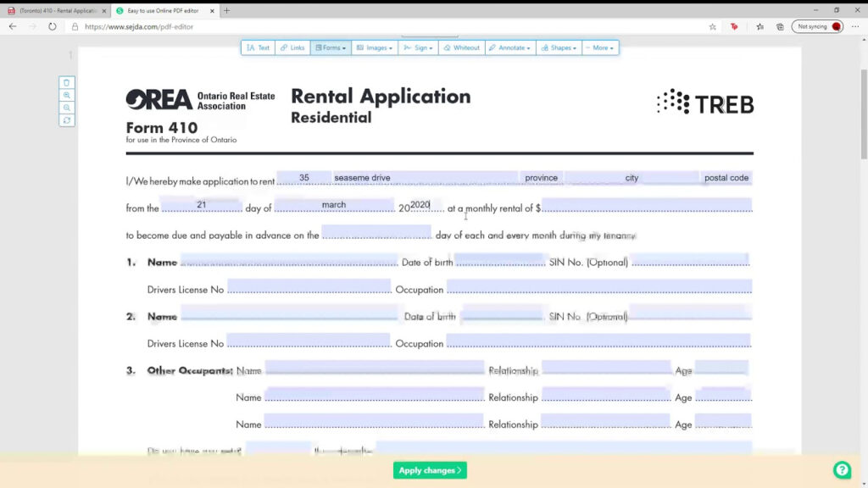Image resolution: width=868 pixels, height=488 pixels.
Task: Open the Sign dropdown menu
Action: coord(418,48)
